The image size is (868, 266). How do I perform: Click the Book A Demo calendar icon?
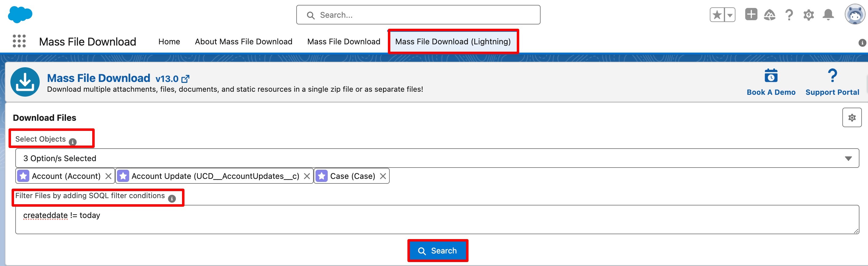pos(771,76)
